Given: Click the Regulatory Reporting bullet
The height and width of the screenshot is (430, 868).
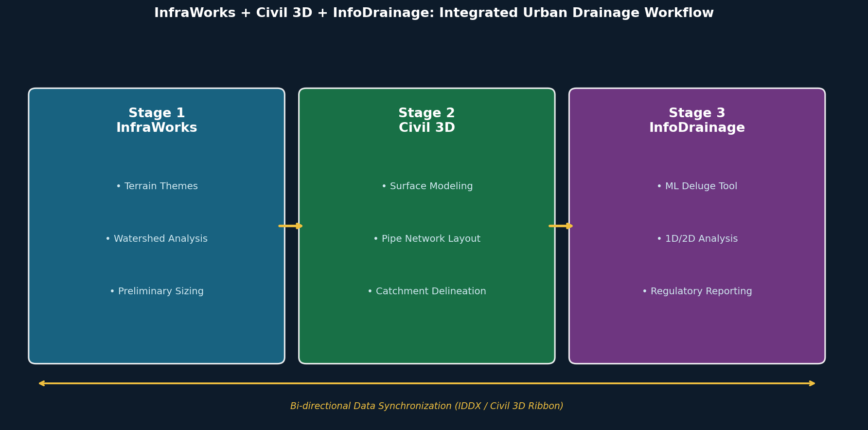Looking at the screenshot, I should coord(697,291).
